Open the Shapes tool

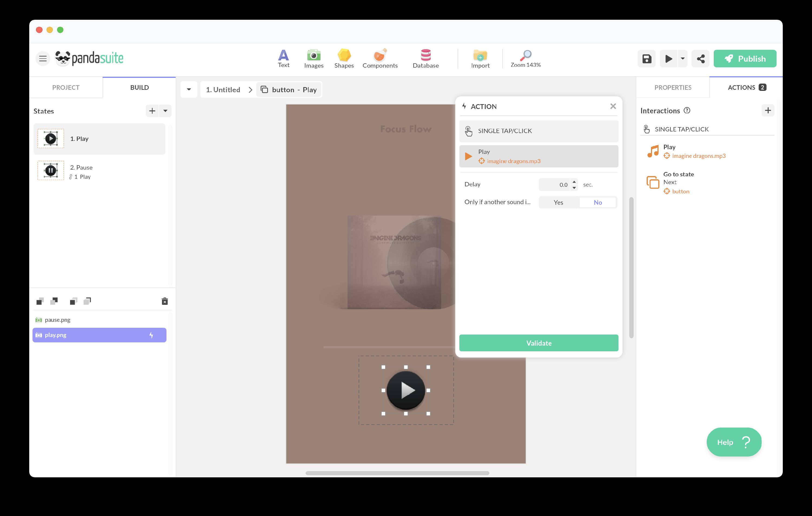[x=344, y=58]
